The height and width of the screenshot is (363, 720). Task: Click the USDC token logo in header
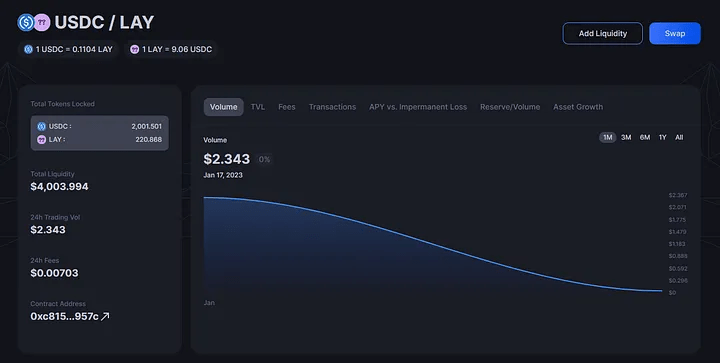click(26, 22)
